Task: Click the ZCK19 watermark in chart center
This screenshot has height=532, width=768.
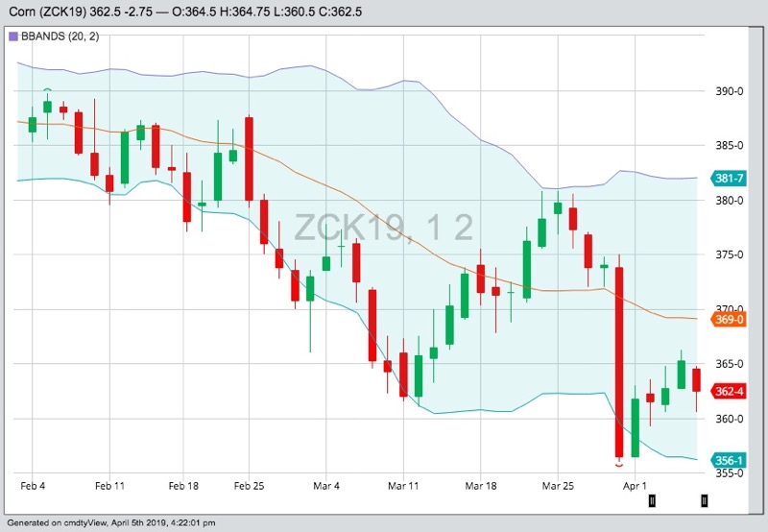Action: point(383,228)
